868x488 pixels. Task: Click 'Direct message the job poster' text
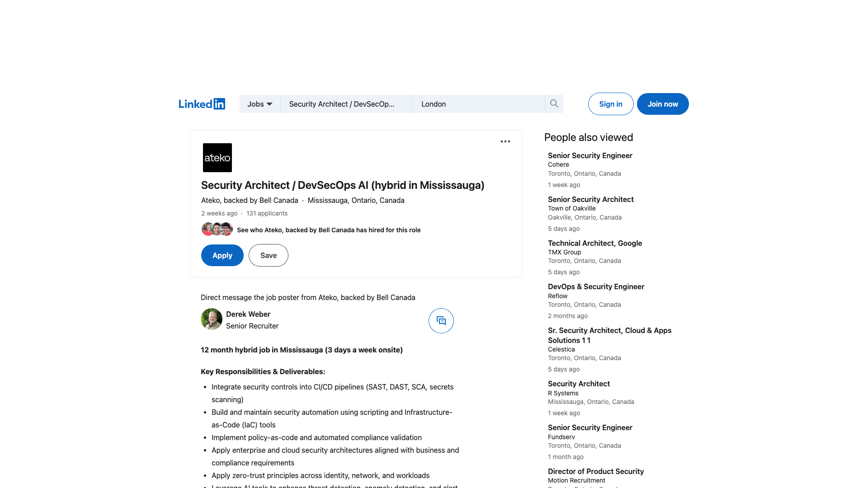click(308, 297)
